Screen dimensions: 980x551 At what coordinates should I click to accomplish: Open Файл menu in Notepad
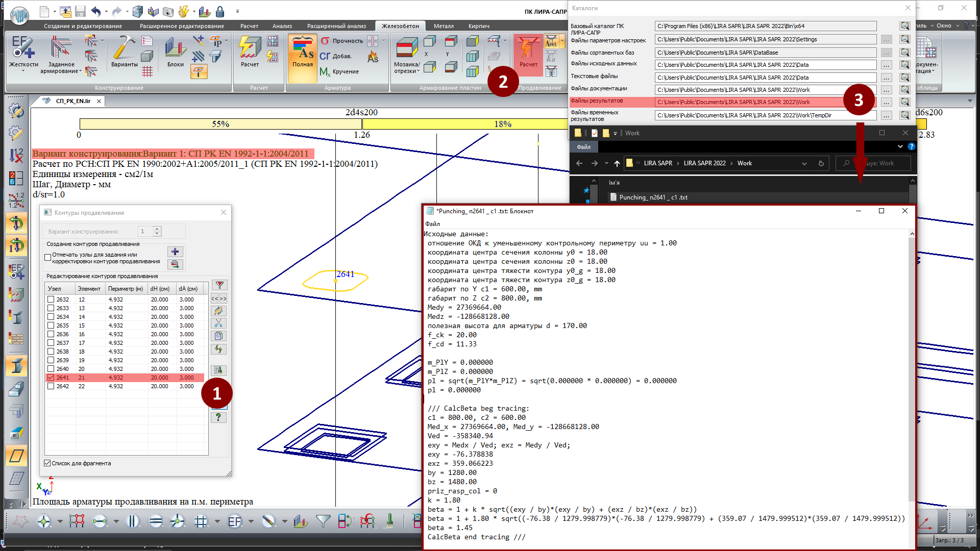coord(432,224)
